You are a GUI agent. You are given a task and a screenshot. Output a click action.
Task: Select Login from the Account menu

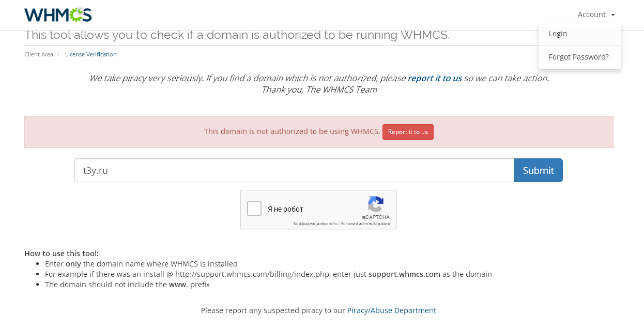558,34
